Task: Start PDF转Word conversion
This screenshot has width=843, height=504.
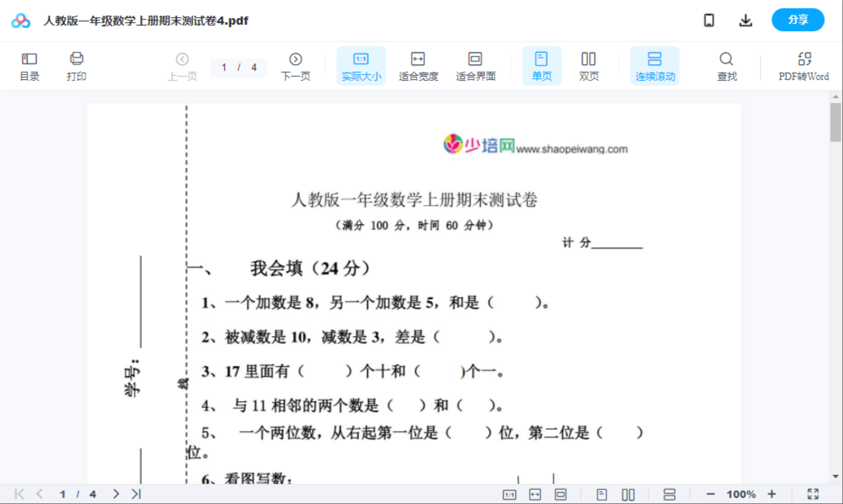Action: pyautogui.click(x=804, y=65)
